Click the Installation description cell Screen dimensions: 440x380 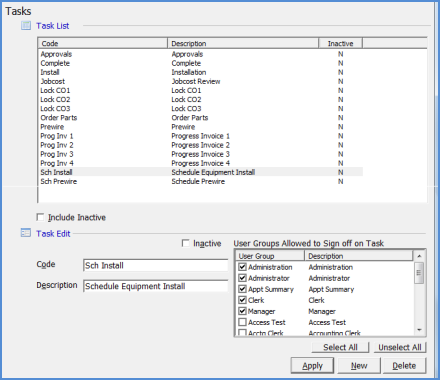pyautogui.click(x=189, y=72)
